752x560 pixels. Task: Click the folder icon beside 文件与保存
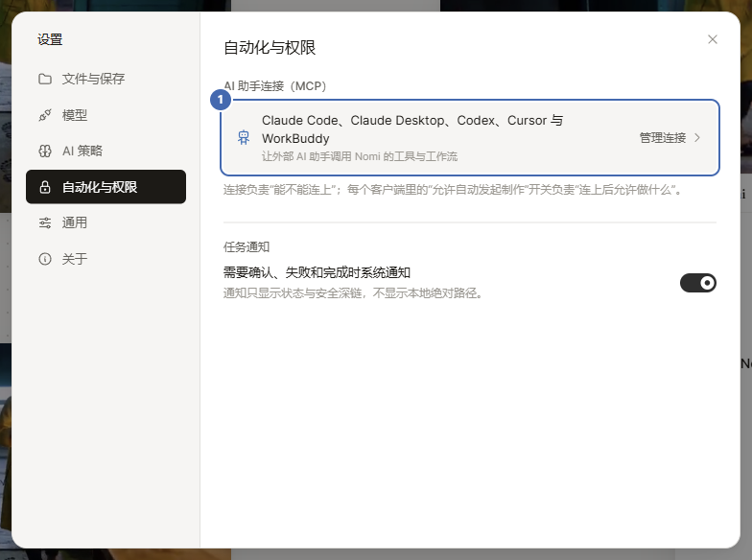[45, 79]
